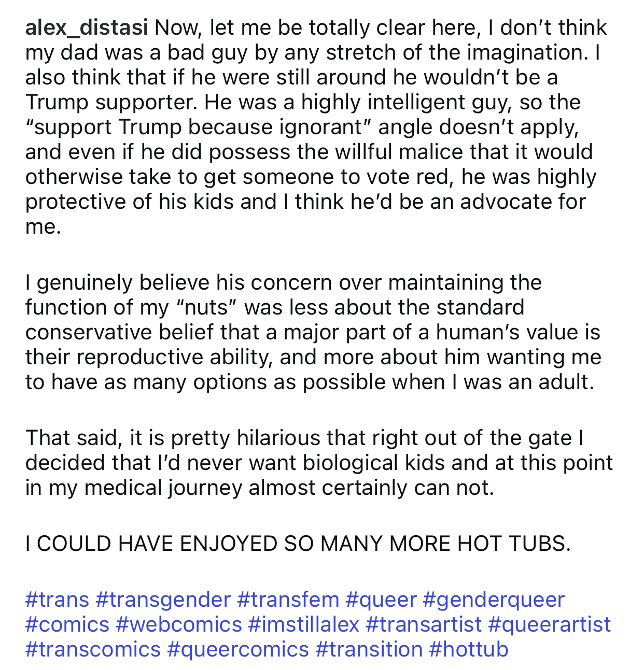Tap the #transgender hashtag

(163, 600)
